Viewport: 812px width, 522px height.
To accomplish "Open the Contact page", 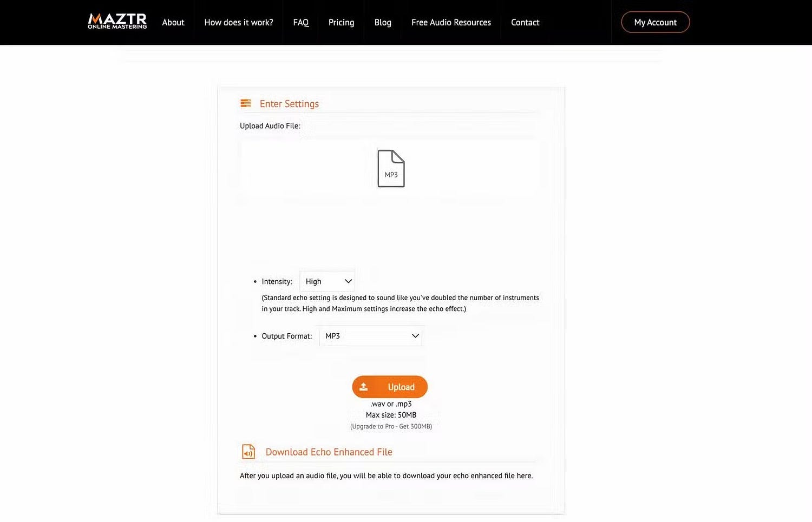I will (525, 22).
